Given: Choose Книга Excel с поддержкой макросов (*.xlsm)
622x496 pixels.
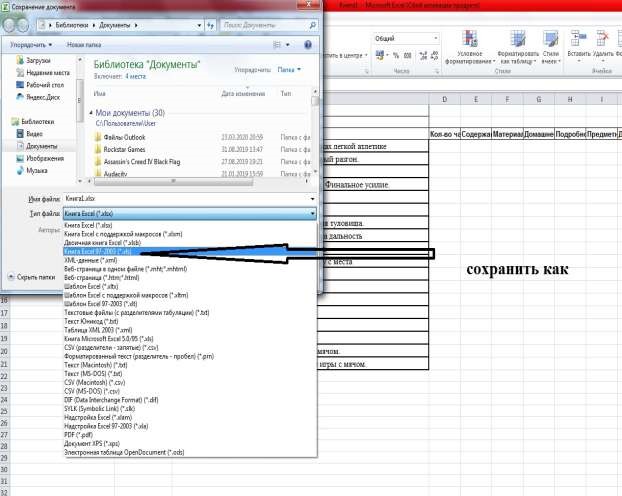Looking at the screenshot, I should 190,234.
